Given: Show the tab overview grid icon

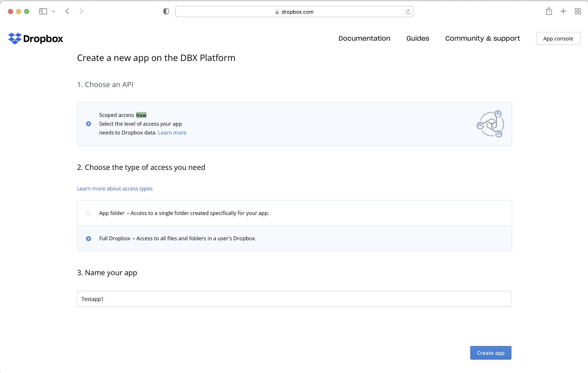Looking at the screenshot, I should (578, 11).
